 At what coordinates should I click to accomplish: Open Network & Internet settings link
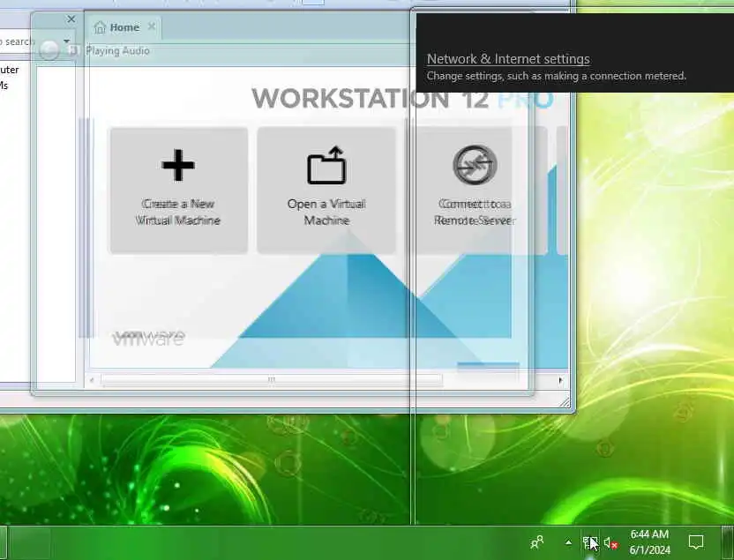[x=508, y=59]
